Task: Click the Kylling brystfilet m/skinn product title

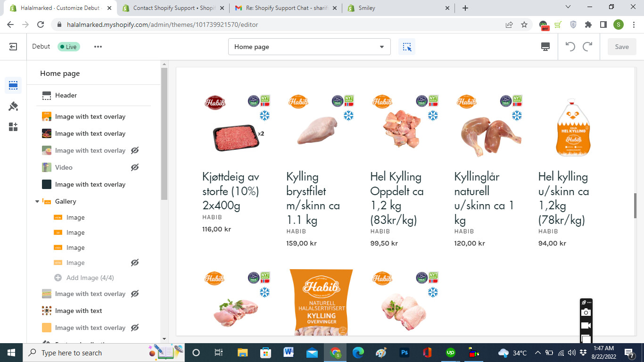Action: point(313,198)
